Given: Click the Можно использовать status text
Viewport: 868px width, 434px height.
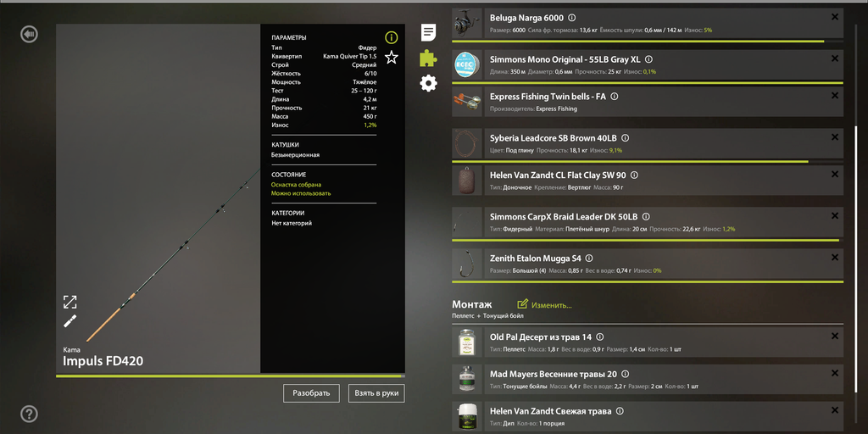Looking at the screenshot, I should pos(301,194).
